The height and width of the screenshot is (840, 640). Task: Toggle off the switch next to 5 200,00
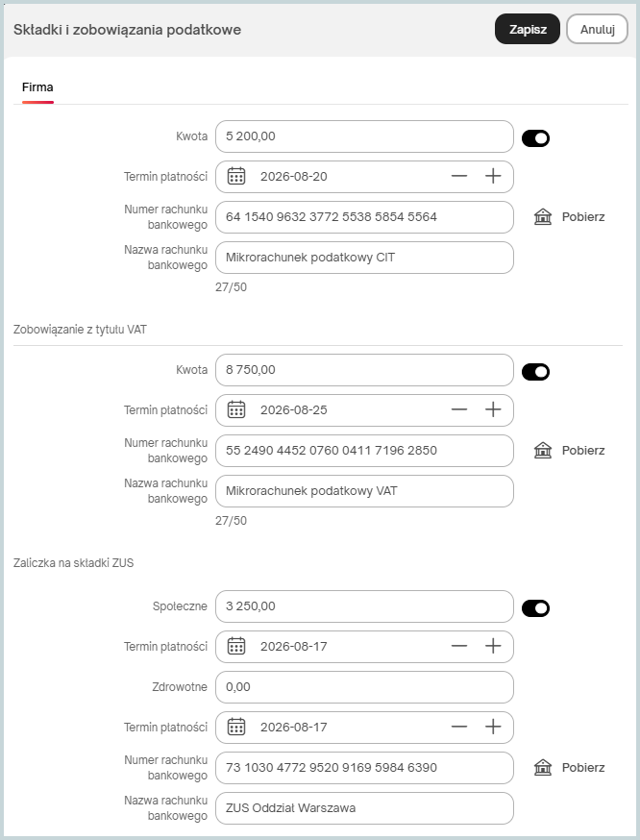point(535,138)
